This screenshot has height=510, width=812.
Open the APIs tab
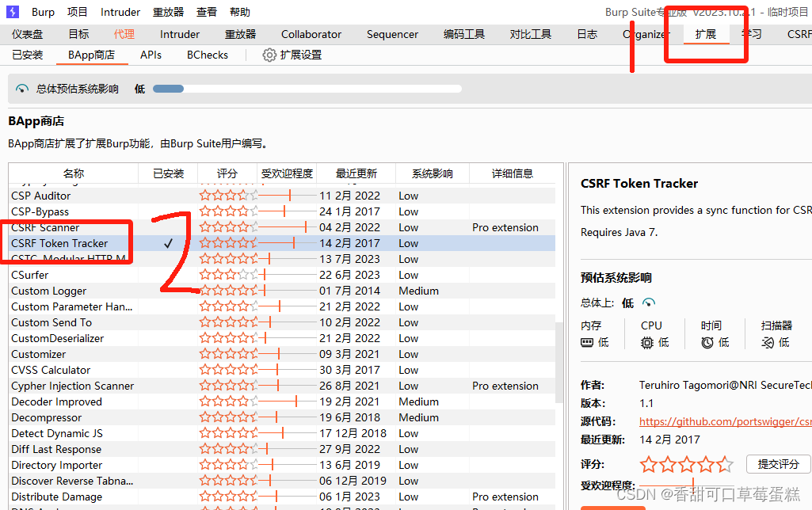(151, 55)
